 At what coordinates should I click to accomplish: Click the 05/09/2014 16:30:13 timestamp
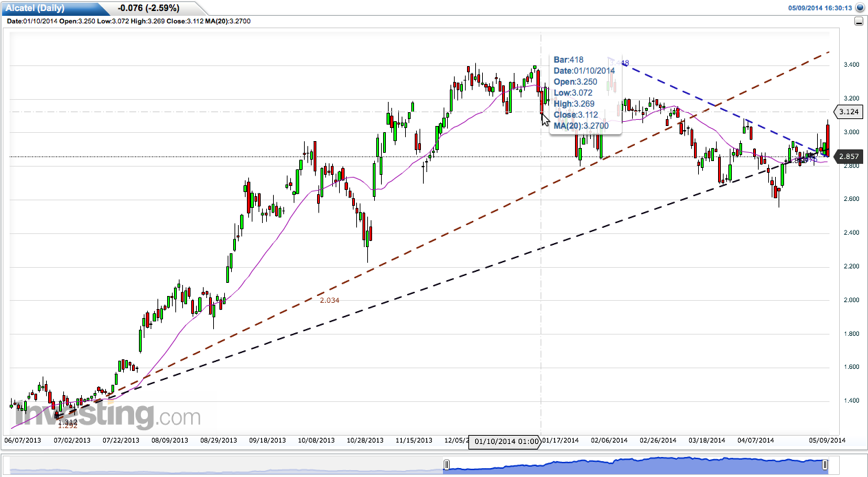point(820,8)
